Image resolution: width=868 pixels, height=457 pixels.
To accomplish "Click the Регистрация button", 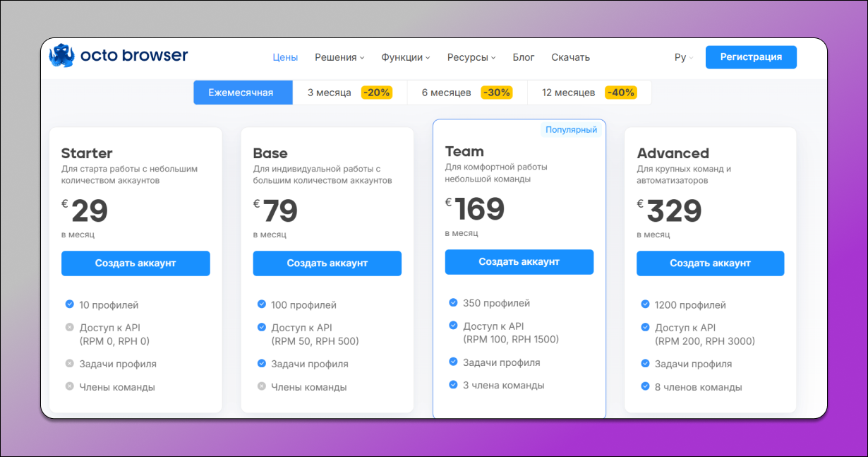I will 751,57.
